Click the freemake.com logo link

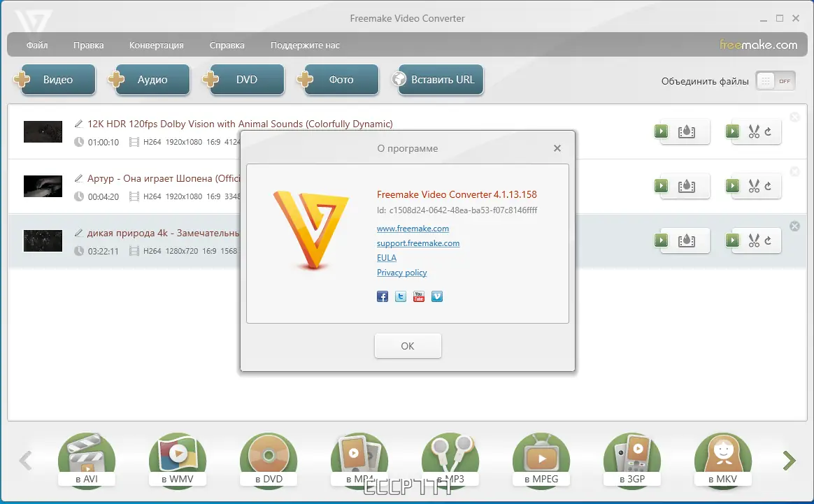tap(759, 45)
